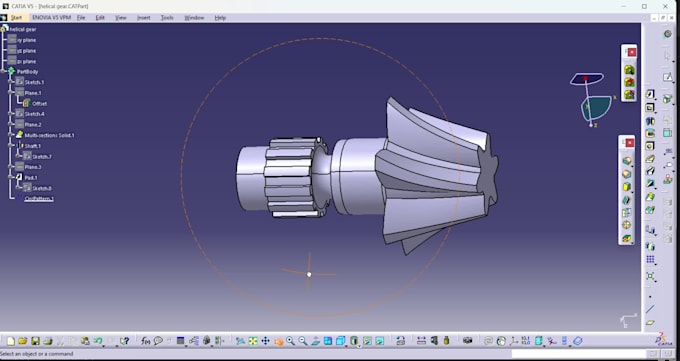Image resolution: width=680 pixels, height=361 pixels.
Task: Select the Shaft tool in right toolbar
Action: (x=650, y=121)
